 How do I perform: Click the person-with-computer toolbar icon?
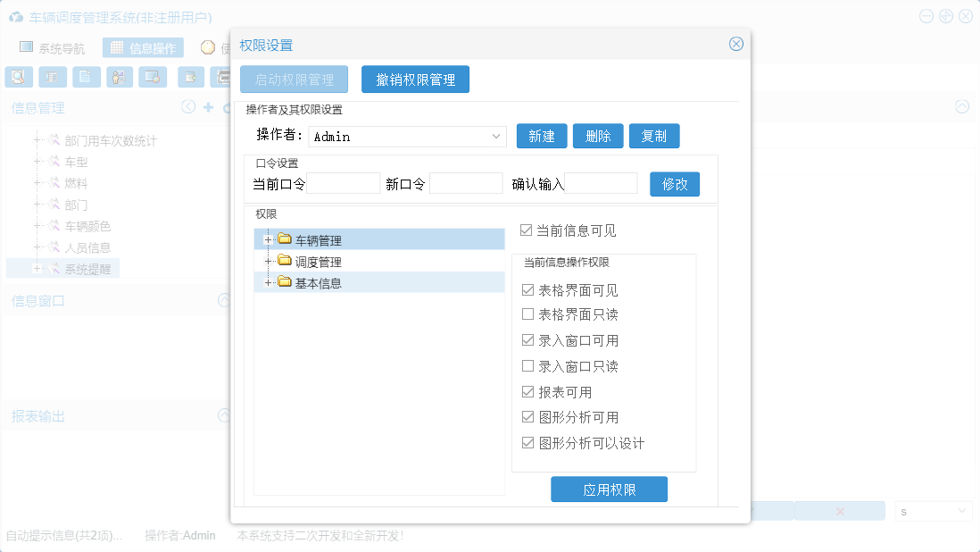tap(119, 77)
